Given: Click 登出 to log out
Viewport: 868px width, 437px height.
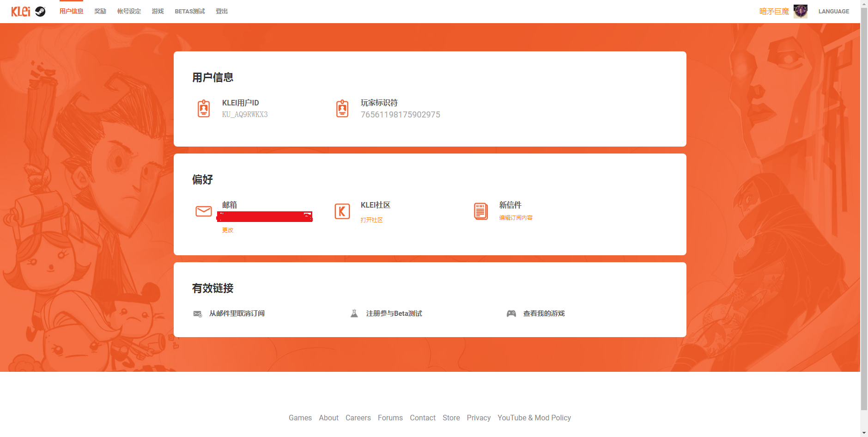Looking at the screenshot, I should pos(222,12).
